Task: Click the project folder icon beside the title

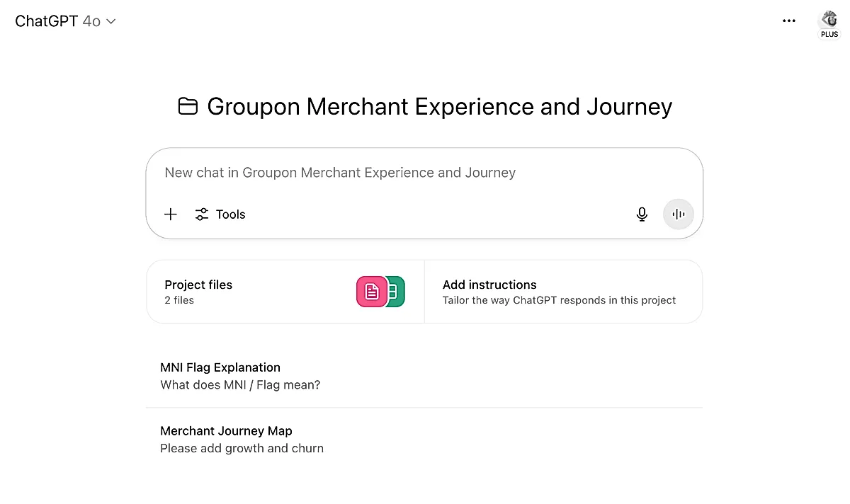Action: tap(188, 107)
